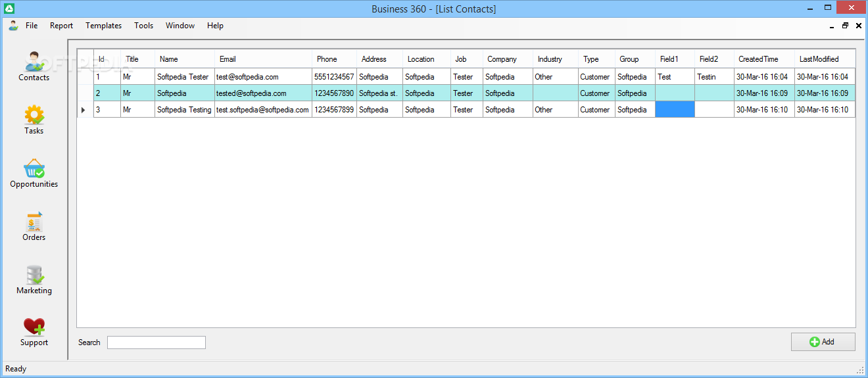The width and height of the screenshot is (868, 378).
Task: Click the Group column header
Action: pos(635,59)
